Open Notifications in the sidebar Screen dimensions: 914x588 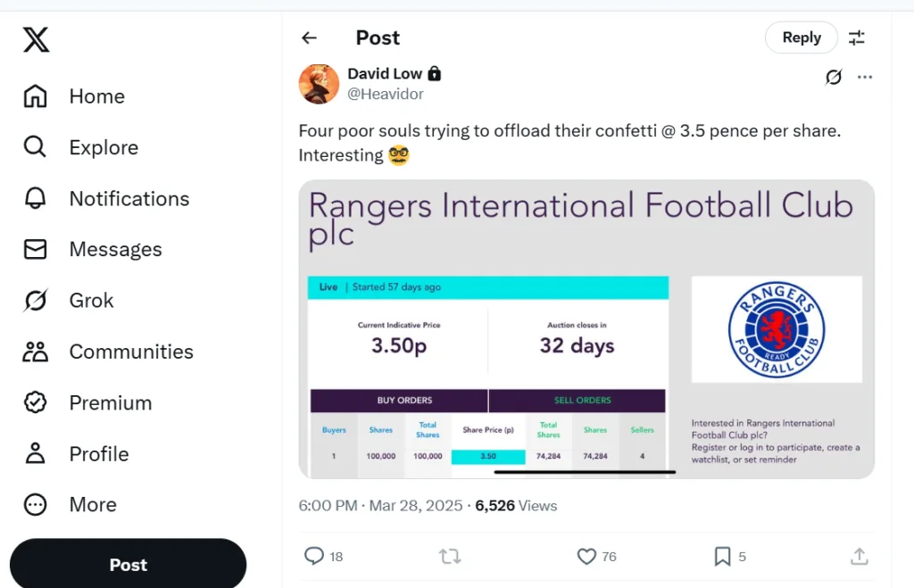coord(36,198)
